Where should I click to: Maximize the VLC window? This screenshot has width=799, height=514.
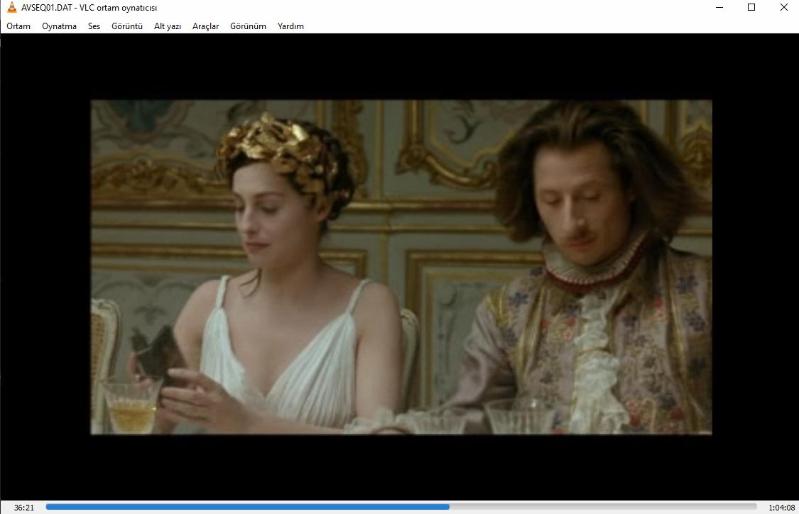751,7
